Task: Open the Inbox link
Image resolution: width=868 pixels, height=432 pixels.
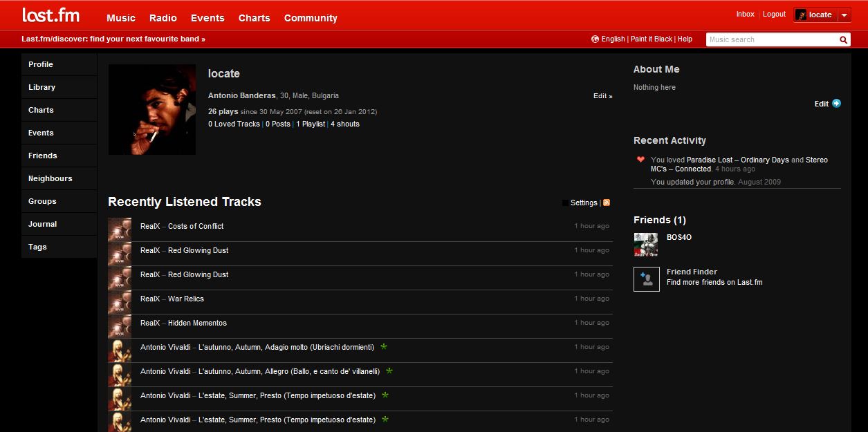Action: coord(745,14)
